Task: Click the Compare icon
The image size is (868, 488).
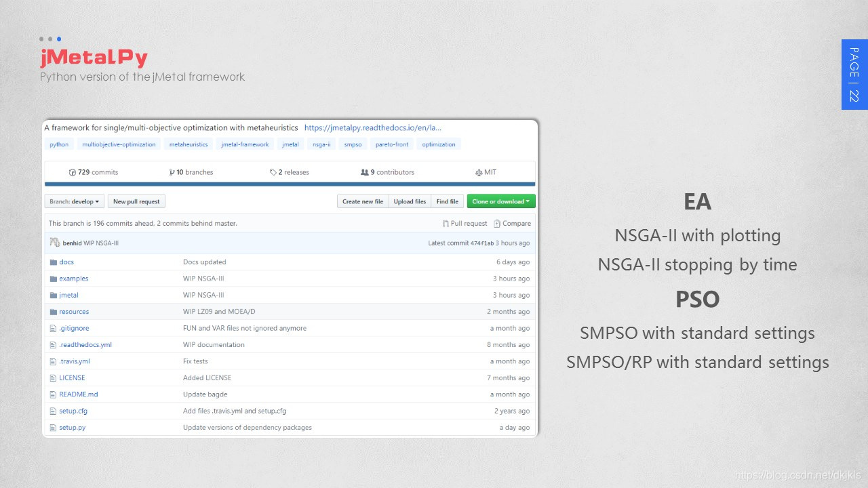Action: [x=497, y=224]
